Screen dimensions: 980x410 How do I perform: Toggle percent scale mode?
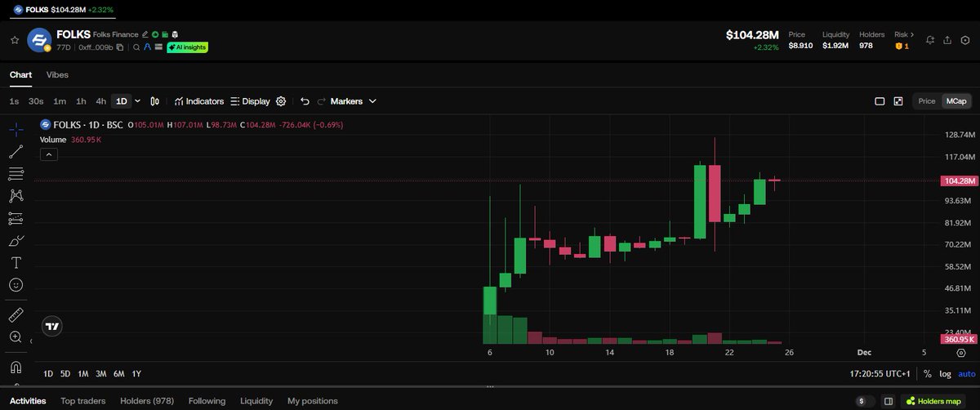(x=928, y=373)
